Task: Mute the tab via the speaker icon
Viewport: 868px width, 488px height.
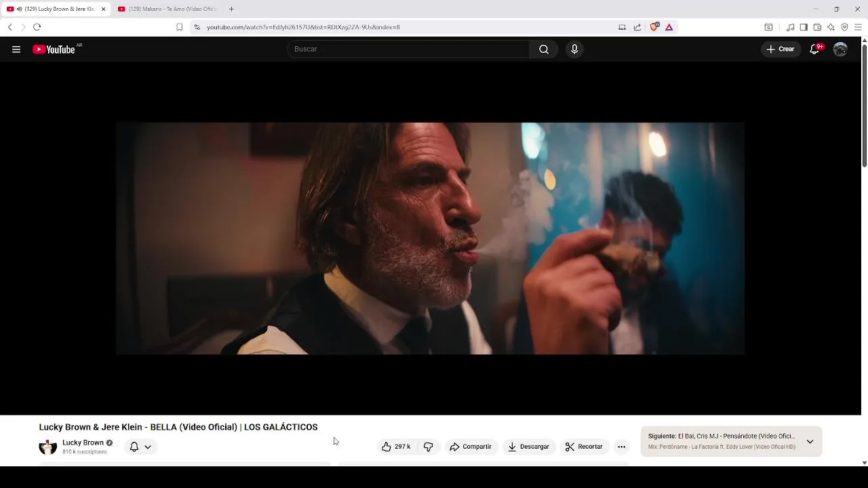Action: coord(19,9)
